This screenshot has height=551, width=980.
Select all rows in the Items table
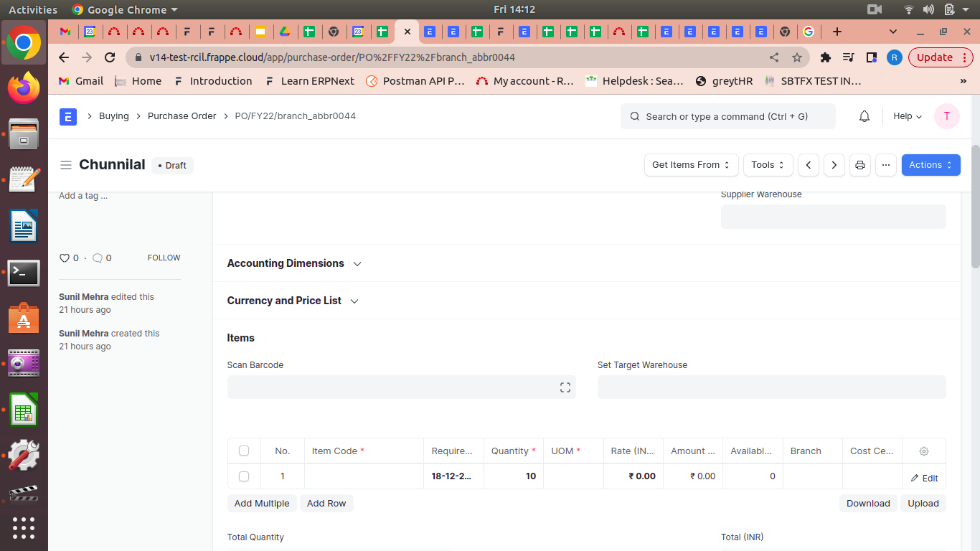point(244,451)
